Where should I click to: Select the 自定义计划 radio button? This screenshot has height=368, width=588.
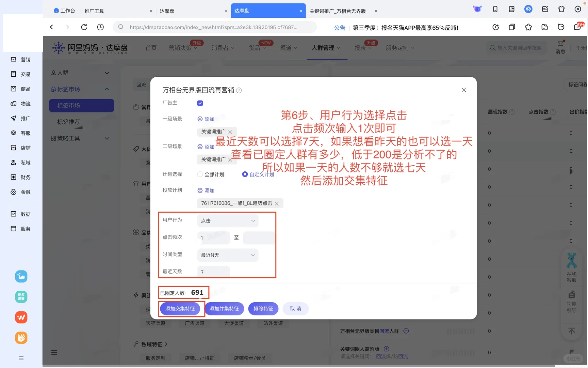[245, 174]
